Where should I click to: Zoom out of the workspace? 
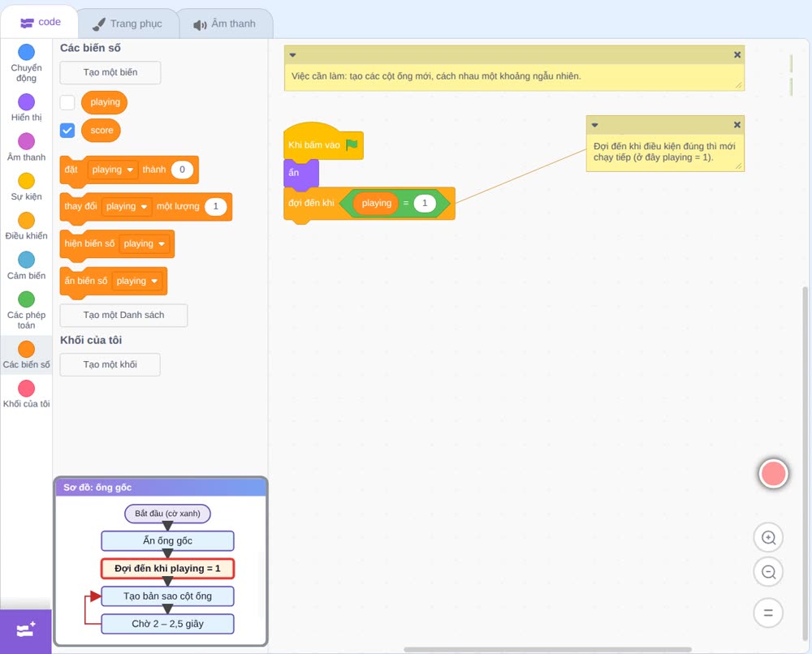click(x=768, y=572)
